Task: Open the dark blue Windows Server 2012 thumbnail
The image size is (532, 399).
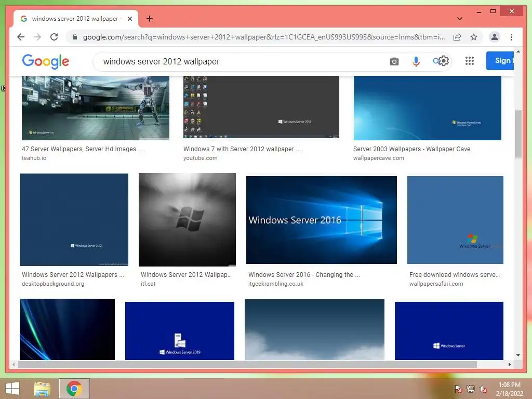Action: 74,220
